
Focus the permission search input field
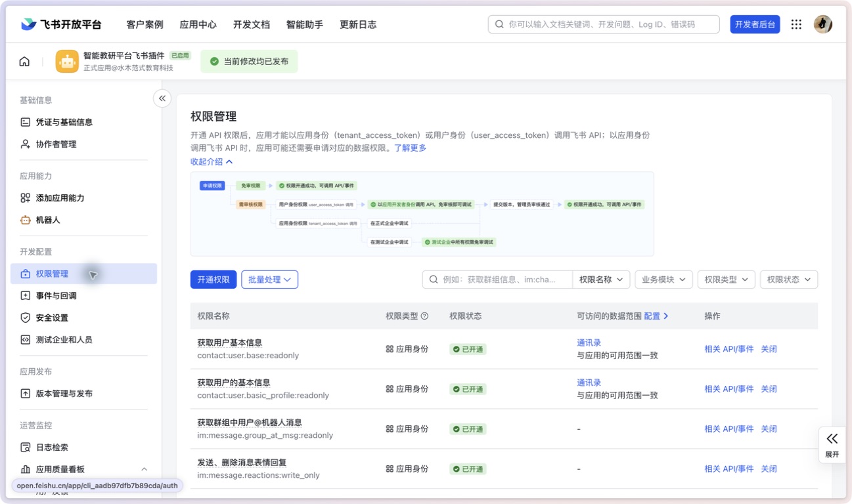[497, 280]
